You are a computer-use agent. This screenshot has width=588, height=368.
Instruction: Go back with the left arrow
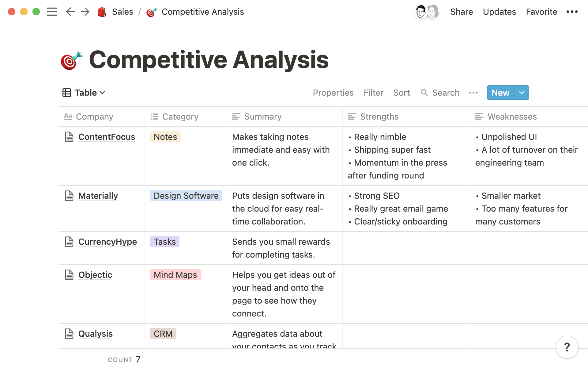(x=70, y=12)
